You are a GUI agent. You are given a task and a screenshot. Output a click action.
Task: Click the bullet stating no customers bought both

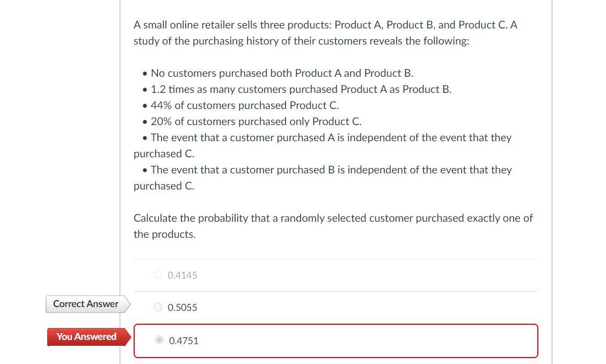[282, 73]
